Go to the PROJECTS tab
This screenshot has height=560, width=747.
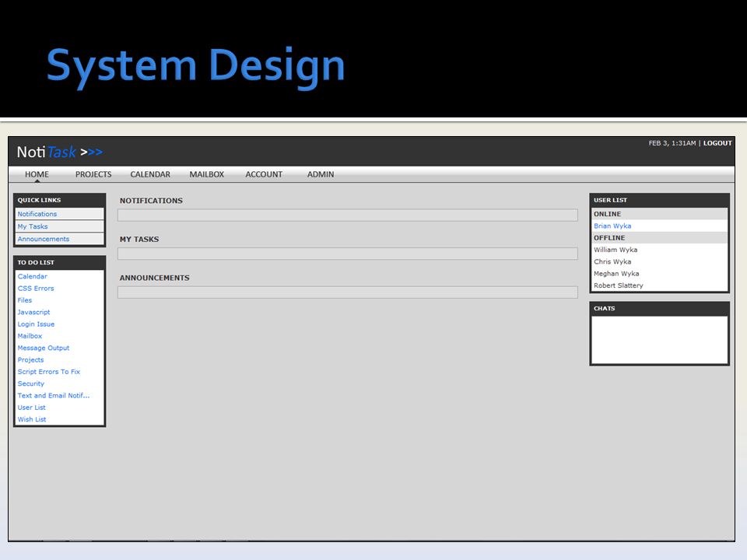93,174
